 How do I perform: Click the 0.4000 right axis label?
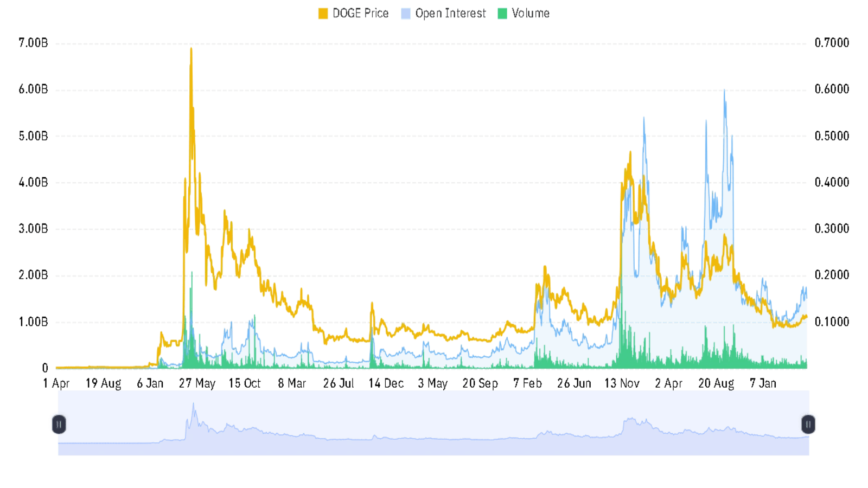pyautogui.click(x=832, y=182)
